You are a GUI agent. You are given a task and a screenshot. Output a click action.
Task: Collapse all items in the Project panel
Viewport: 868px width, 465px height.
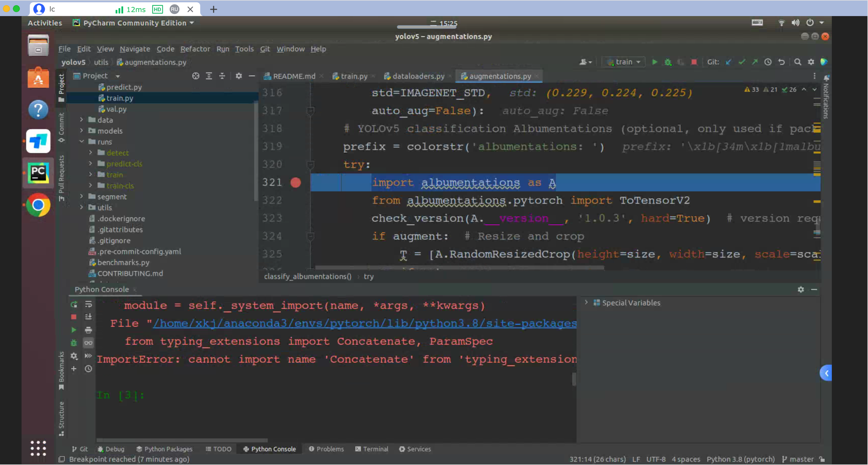click(x=222, y=76)
